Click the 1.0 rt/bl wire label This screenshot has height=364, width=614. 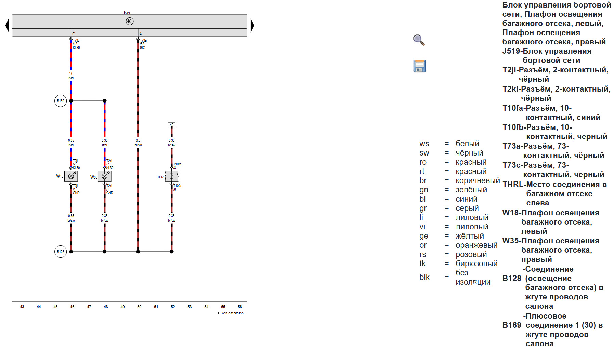pos(71,76)
